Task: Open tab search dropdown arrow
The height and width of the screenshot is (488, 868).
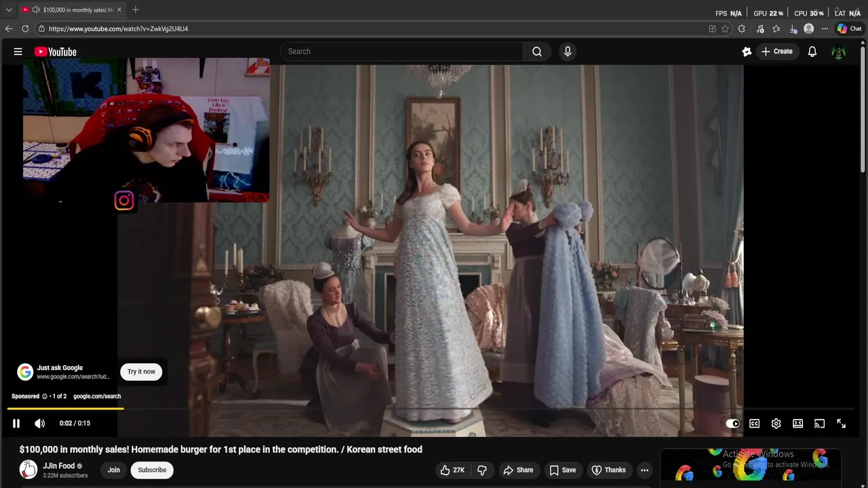Action: click(x=9, y=9)
